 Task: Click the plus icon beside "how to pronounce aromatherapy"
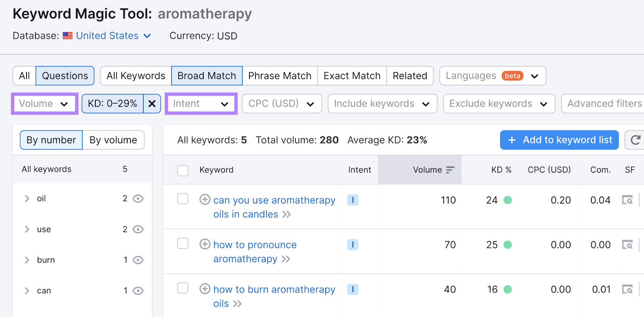coord(205,244)
